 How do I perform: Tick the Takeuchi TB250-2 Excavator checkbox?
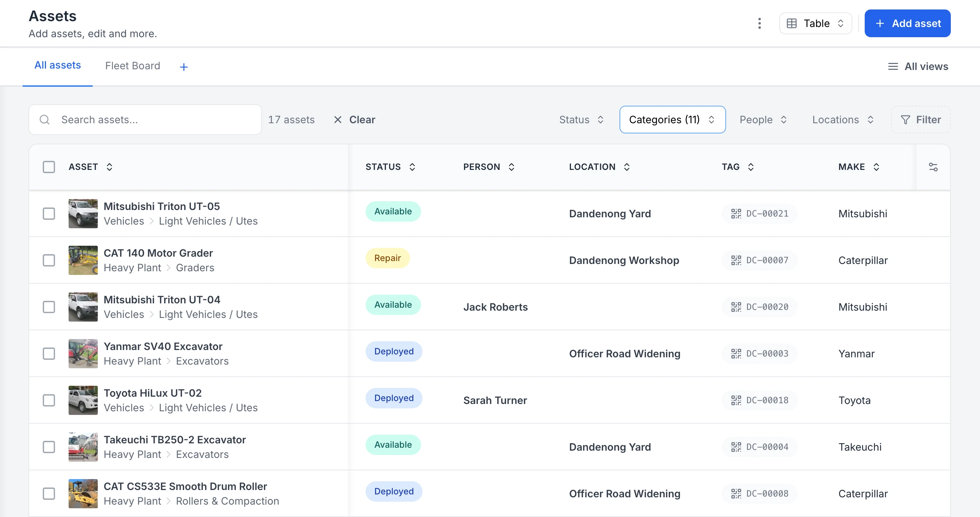(x=49, y=447)
